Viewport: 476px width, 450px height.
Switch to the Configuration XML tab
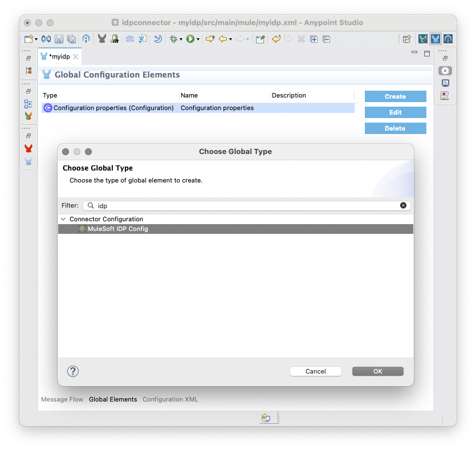170,399
